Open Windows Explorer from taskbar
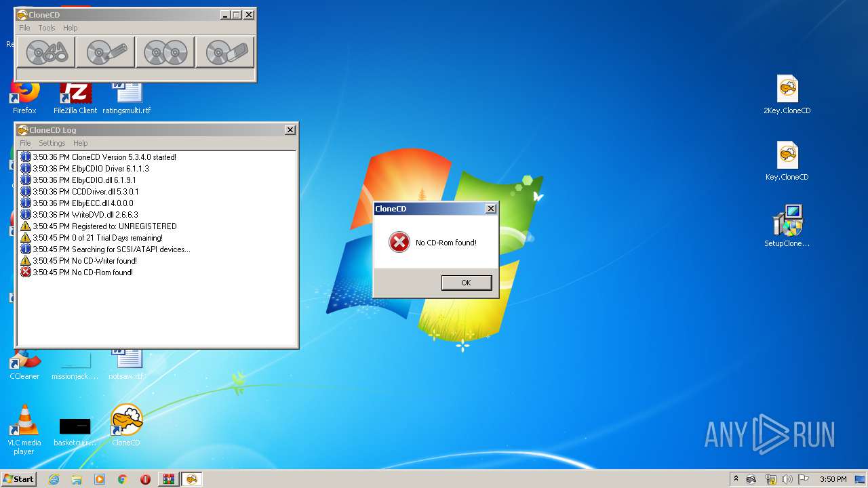This screenshot has height=488, width=868. tap(77, 479)
